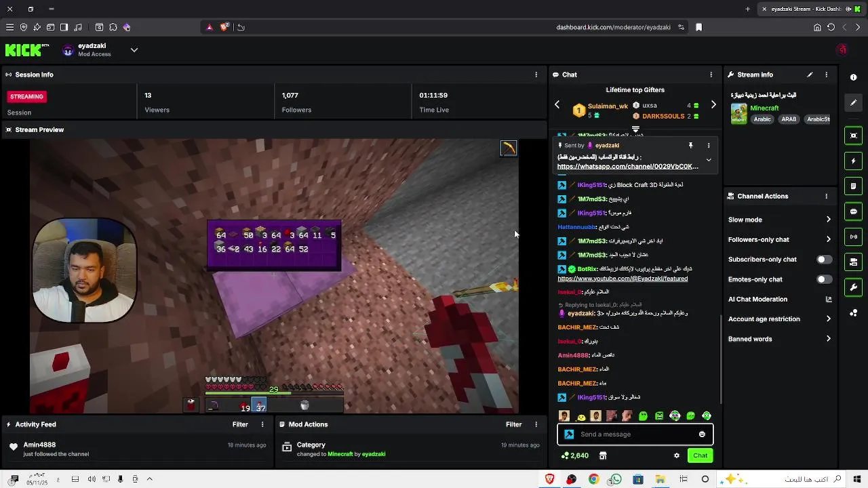This screenshot has width=868, height=488.
Task: Open Stream info three-dot menu
Action: click(x=826, y=75)
